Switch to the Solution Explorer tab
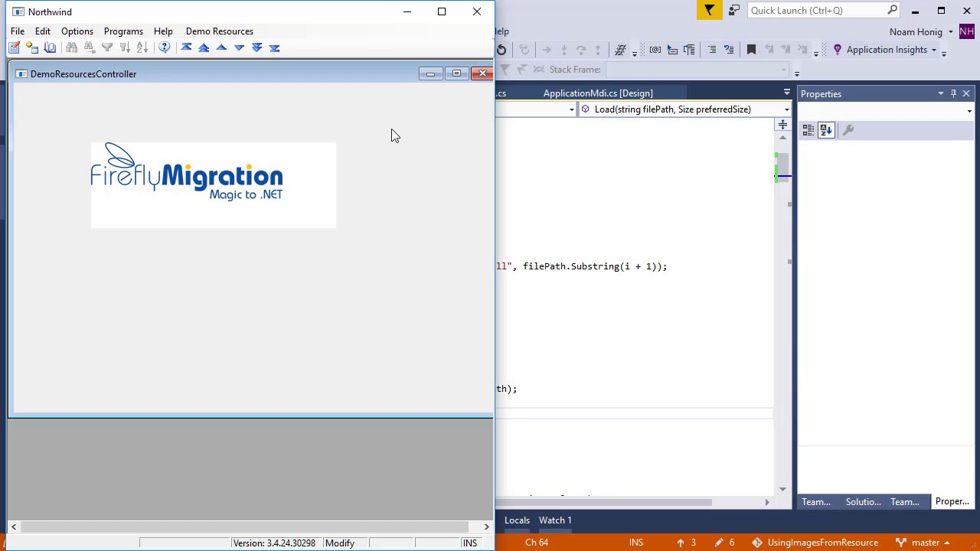The height and width of the screenshot is (551, 980). [x=863, y=502]
